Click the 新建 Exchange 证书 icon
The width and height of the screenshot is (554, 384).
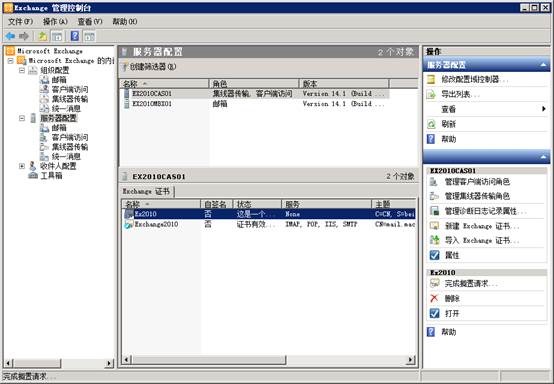click(434, 226)
